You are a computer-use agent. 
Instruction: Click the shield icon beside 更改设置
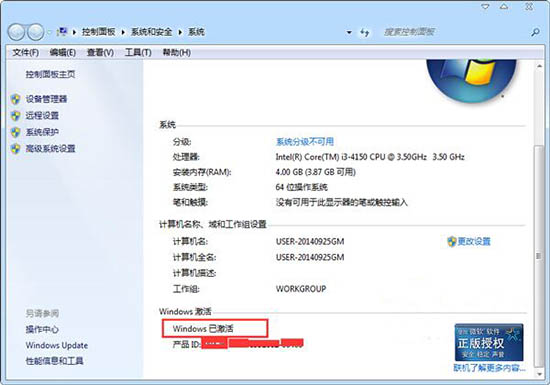(451, 241)
